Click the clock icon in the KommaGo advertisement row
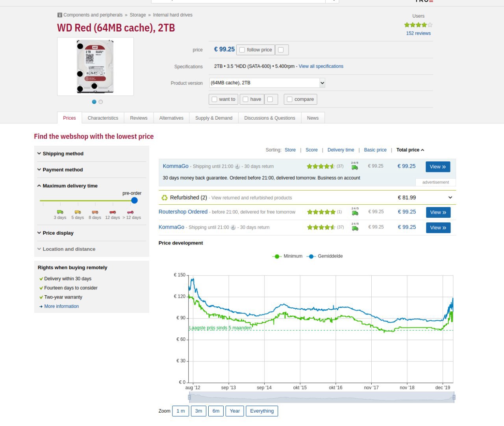 [x=237, y=167]
